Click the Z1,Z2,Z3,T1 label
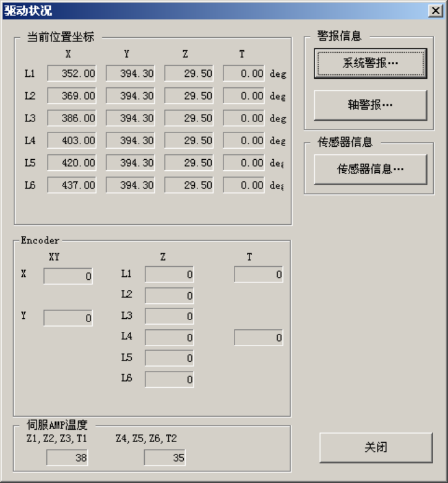 (57, 438)
